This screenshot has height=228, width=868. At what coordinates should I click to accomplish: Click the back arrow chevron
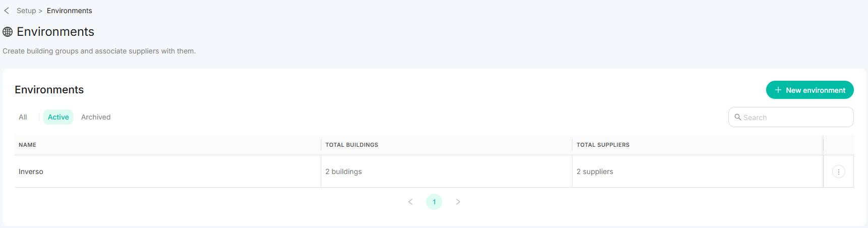coord(7,11)
